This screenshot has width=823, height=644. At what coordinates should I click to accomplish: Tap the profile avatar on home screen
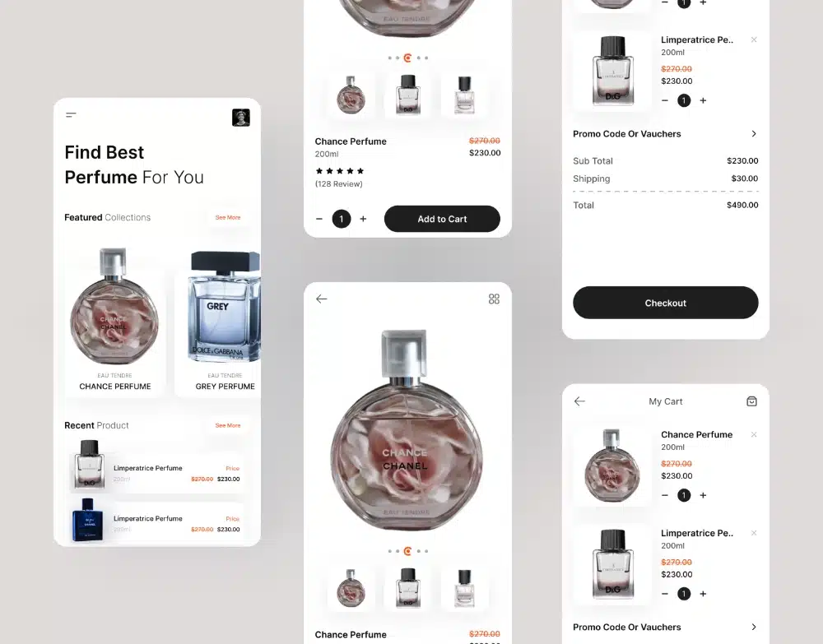coord(241,118)
